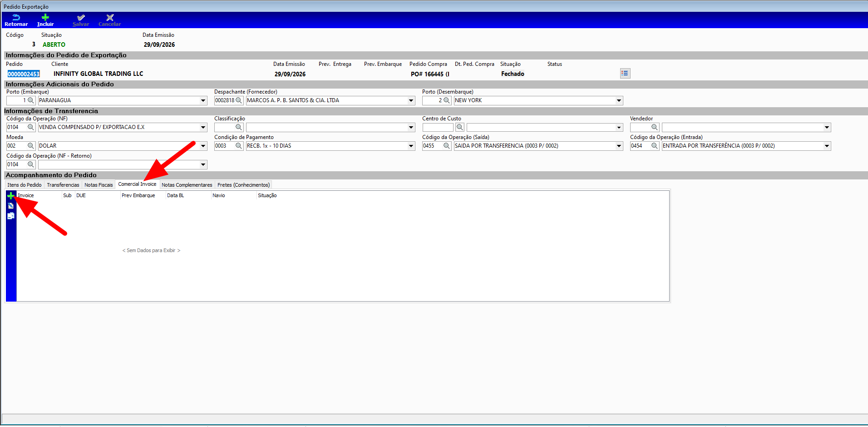868x427 pixels.
Task: Click the Moeda code field 002
Action: (17, 146)
